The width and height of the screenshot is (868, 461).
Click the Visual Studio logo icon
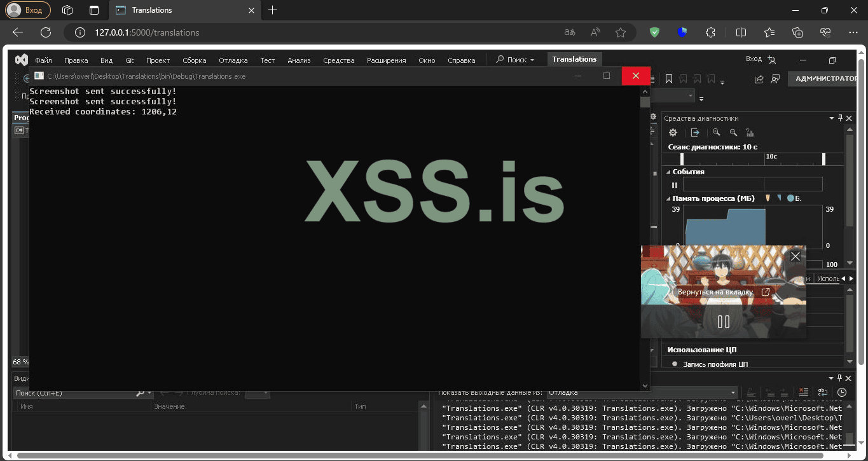click(x=22, y=60)
